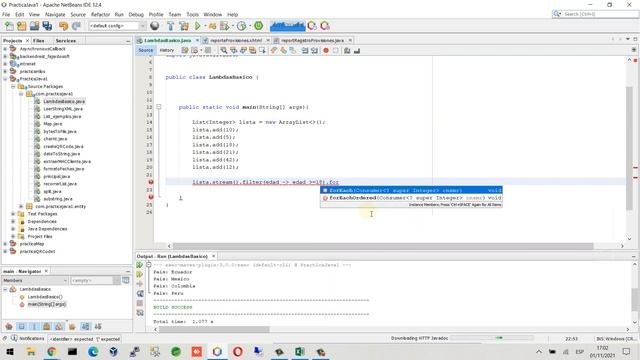Click the Stop icon in Output panel
Image resolution: width=640 pixels, height=360 pixels.
coord(140,303)
